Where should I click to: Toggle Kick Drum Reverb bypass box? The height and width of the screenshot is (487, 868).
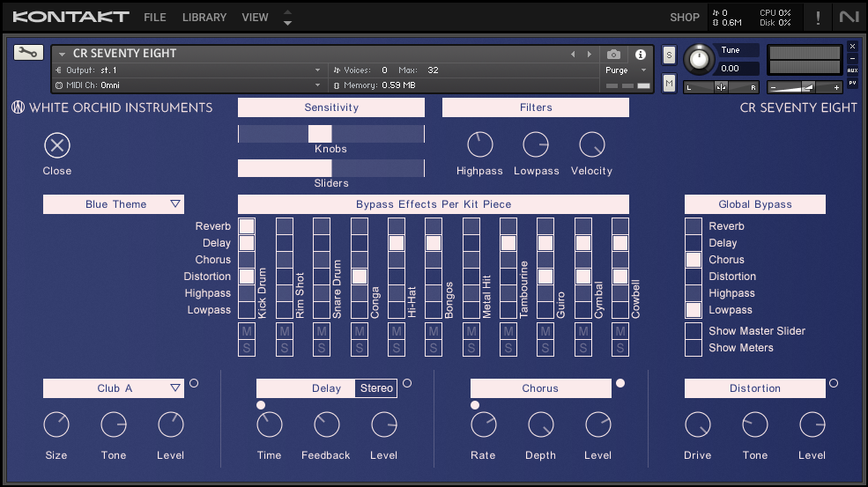(x=247, y=225)
